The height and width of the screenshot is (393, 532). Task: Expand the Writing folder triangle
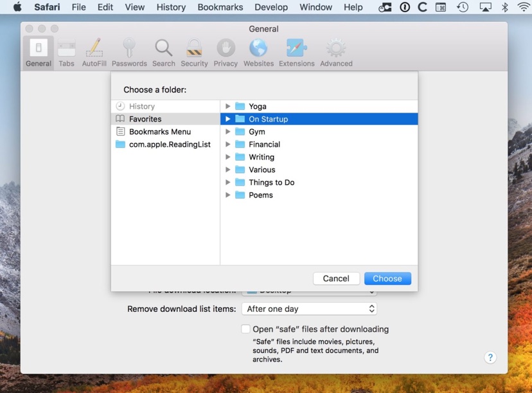click(228, 157)
